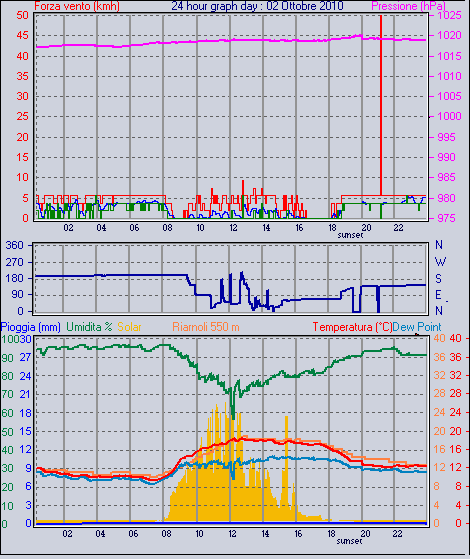Click the 'Forza vento (kmh)' axis title
470x559 pixels.
77,6
